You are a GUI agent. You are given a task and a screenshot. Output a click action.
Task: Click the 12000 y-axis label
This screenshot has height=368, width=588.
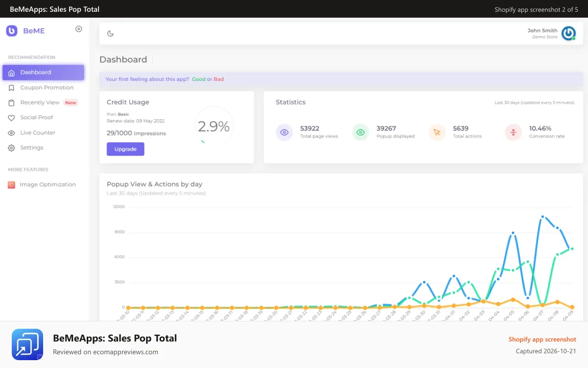click(119, 207)
